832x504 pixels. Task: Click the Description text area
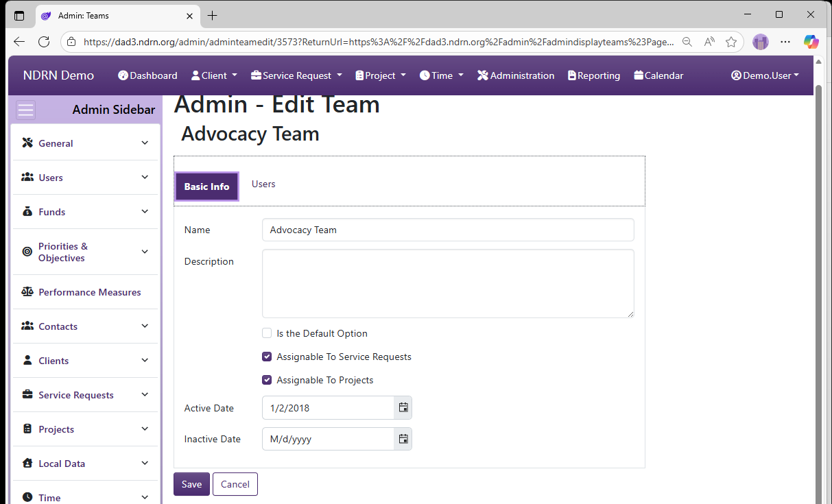click(x=448, y=283)
